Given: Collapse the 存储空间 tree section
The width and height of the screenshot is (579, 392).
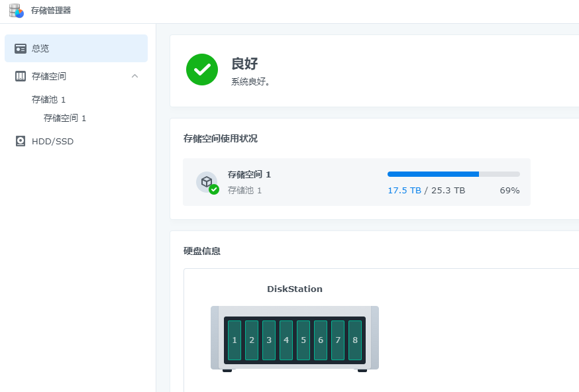Looking at the screenshot, I should [x=134, y=76].
